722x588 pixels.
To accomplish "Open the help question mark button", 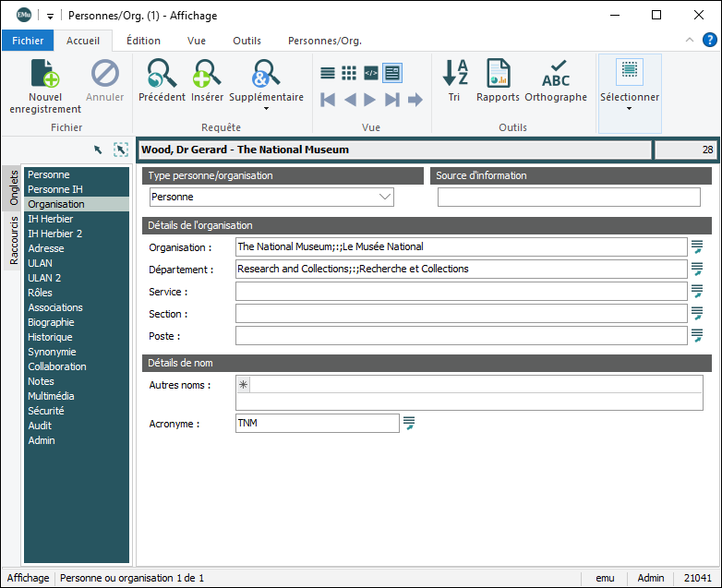I will pos(709,41).
